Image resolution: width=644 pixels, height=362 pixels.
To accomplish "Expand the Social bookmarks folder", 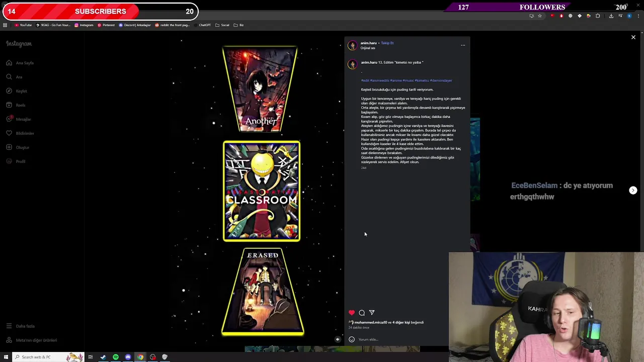I will tap(222, 25).
